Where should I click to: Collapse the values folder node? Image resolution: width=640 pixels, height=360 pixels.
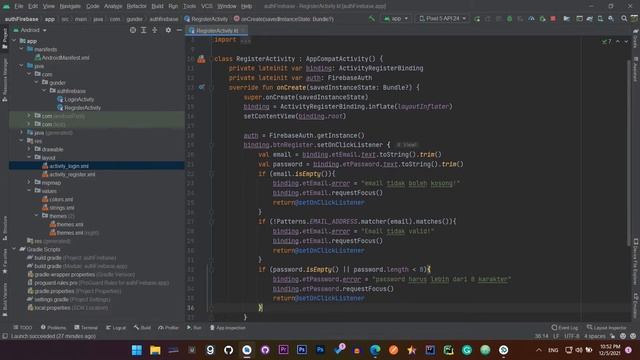pos(29,191)
